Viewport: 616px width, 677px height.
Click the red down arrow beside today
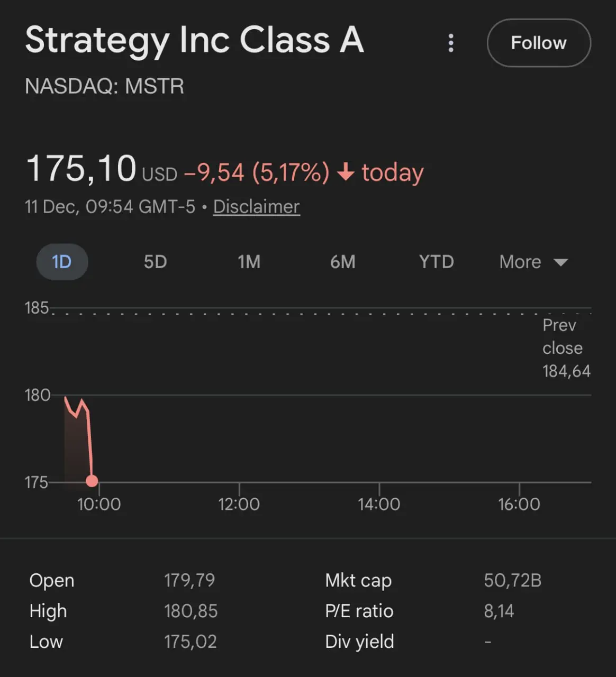click(346, 172)
